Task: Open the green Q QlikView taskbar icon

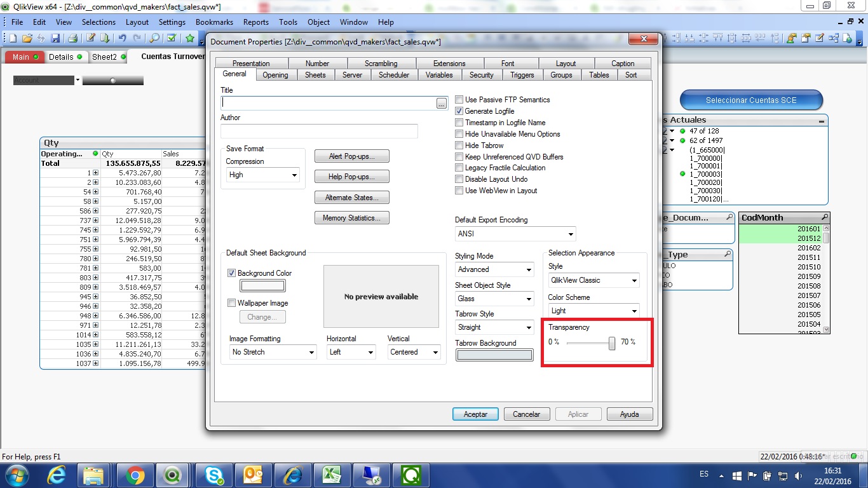Action: (x=410, y=475)
